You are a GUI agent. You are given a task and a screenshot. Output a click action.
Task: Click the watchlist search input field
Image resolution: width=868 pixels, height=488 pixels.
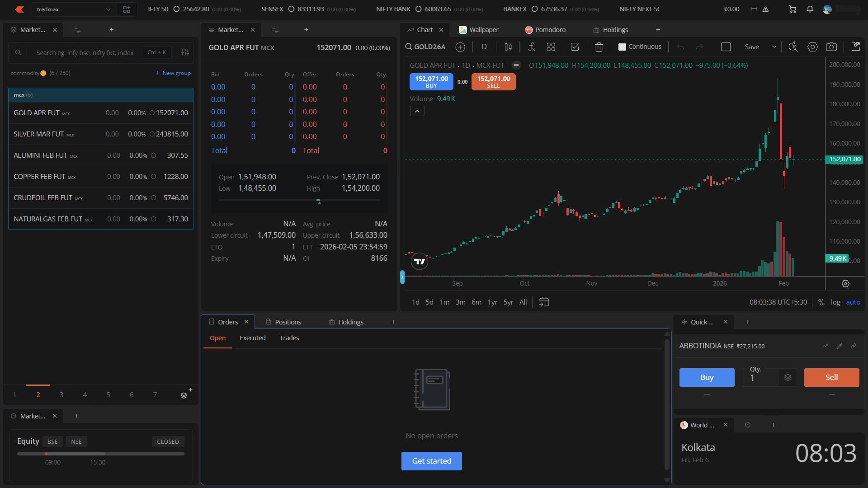coord(85,53)
